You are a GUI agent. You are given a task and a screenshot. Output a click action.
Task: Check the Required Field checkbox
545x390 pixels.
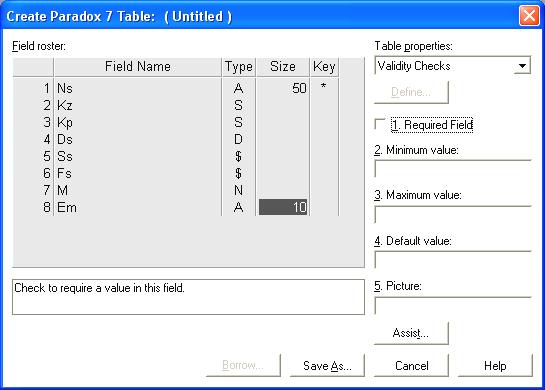coord(380,124)
